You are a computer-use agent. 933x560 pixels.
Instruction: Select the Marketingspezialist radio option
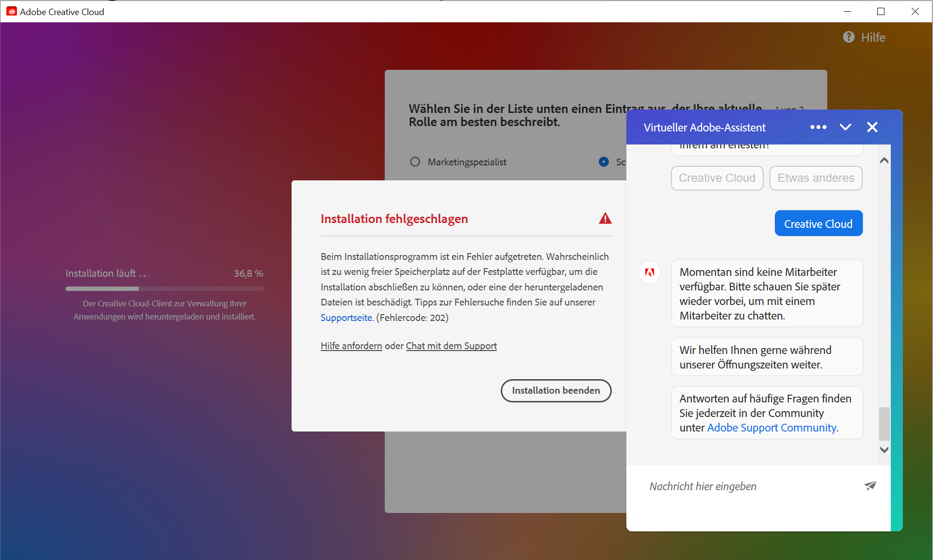click(415, 162)
